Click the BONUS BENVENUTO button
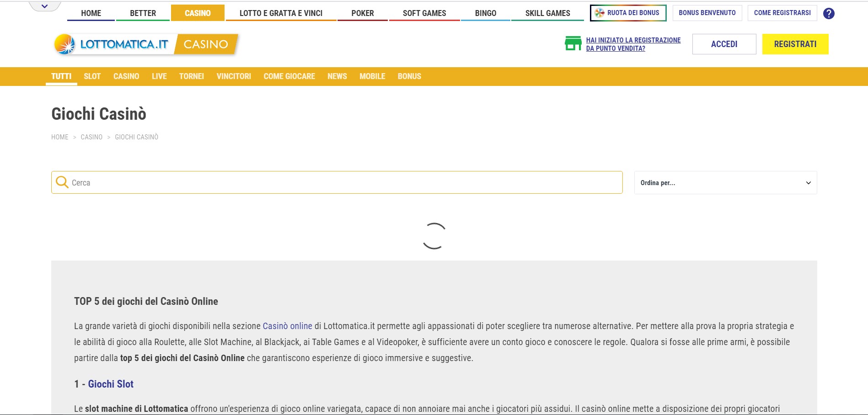This screenshot has width=868, height=415. pyautogui.click(x=707, y=13)
